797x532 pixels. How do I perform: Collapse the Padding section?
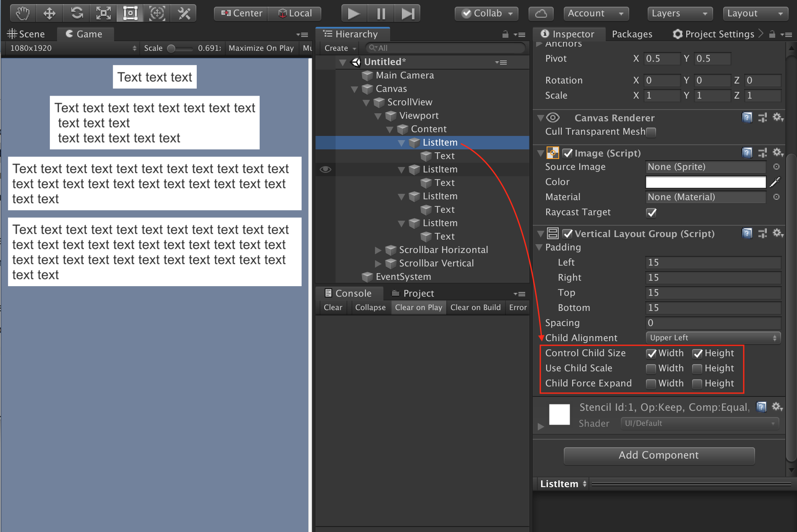click(x=539, y=247)
